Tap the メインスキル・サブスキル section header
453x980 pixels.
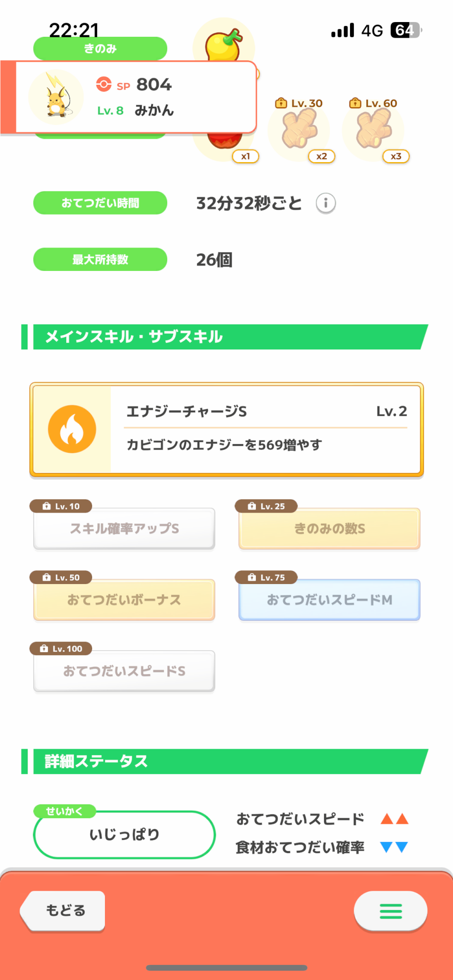pyautogui.click(x=226, y=337)
